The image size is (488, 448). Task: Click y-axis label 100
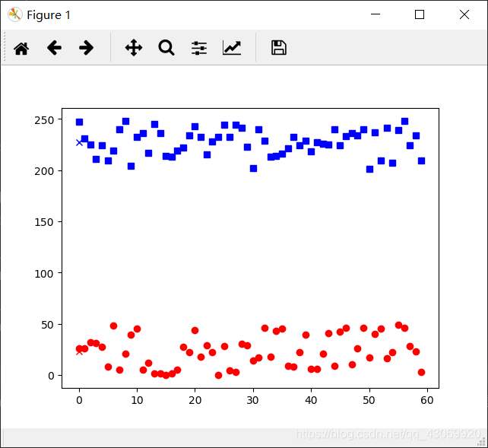pyautogui.click(x=44, y=274)
